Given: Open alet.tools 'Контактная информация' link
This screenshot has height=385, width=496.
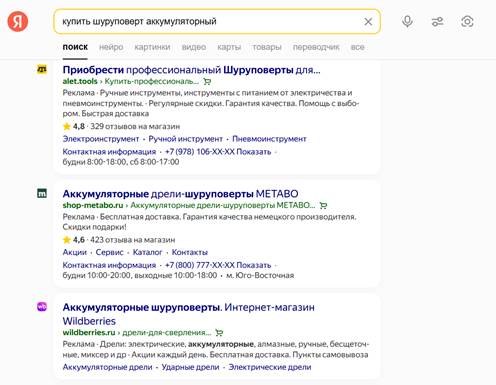Looking at the screenshot, I should pyautogui.click(x=109, y=152).
